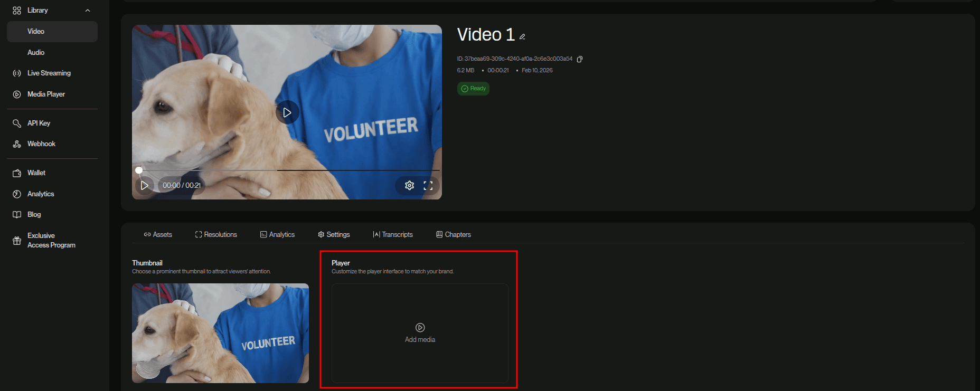The height and width of the screenshot is (391, 980).
Task: Open the Wallet page
Action: 36,173
